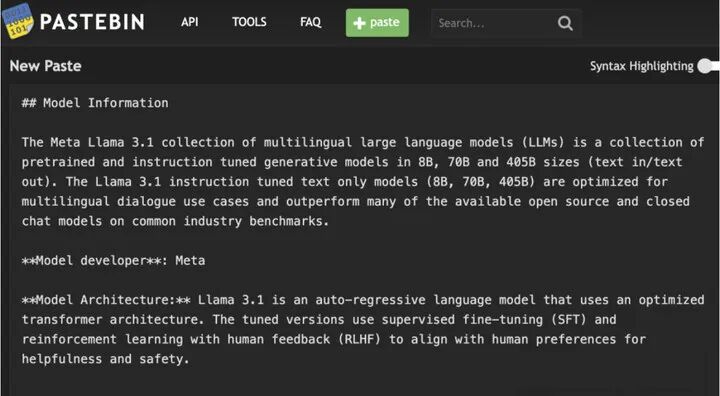Toggle the Syntax Highlighting switch
Viewport: 720px width, 396px height.
(709, 66)
